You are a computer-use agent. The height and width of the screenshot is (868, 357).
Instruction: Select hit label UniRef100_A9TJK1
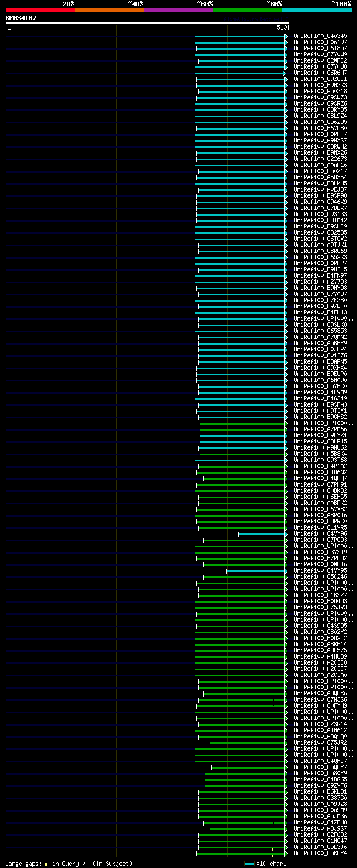pyautogui.click(x=320, y=245)
